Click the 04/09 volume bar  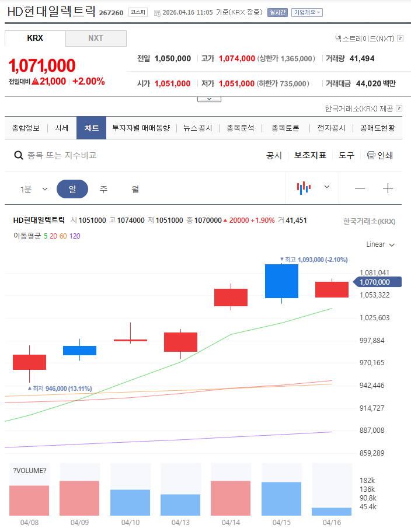tap(79, 498)
